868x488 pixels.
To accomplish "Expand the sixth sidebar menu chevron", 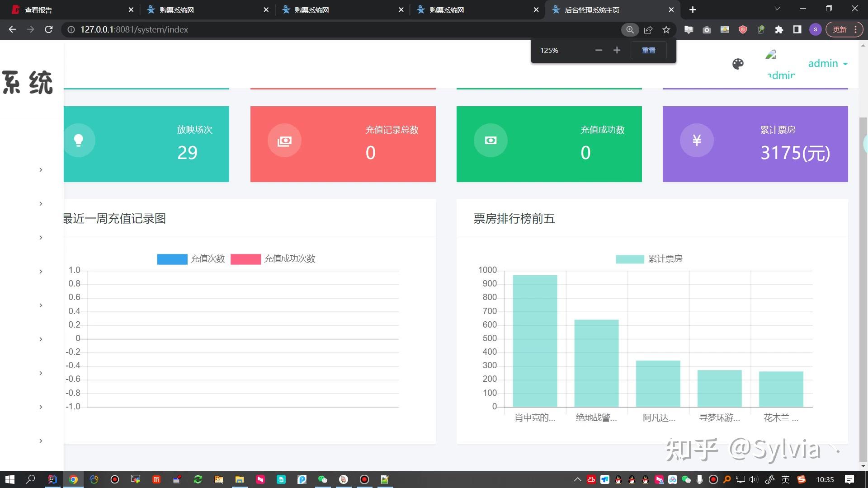I will (41, 339).
